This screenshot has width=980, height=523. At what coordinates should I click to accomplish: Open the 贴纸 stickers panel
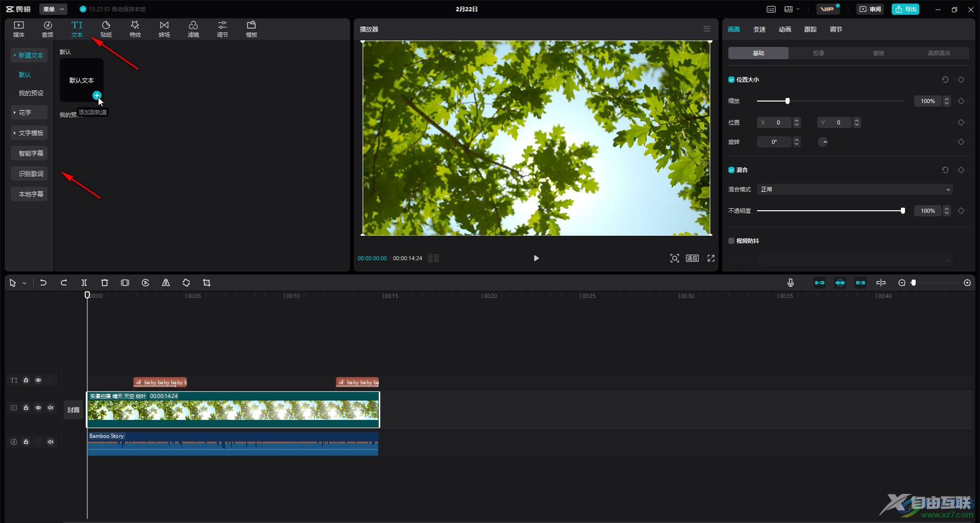point(106,29)
